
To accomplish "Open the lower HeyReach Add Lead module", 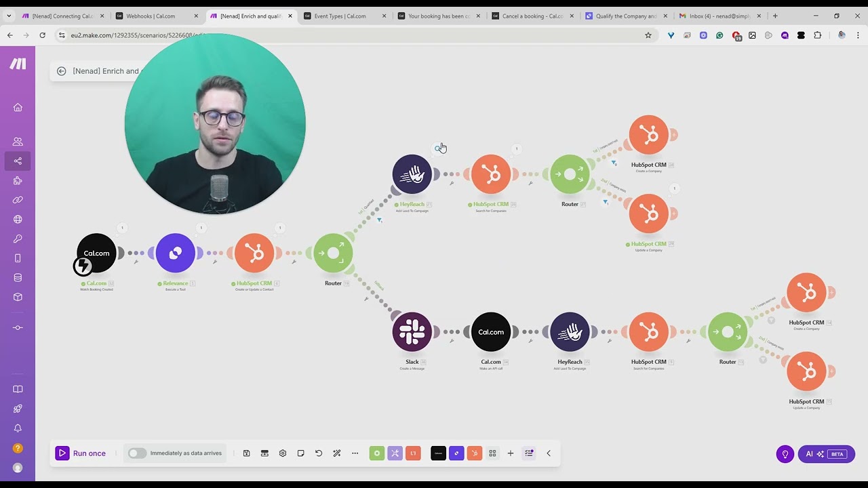I will [570, 332].
